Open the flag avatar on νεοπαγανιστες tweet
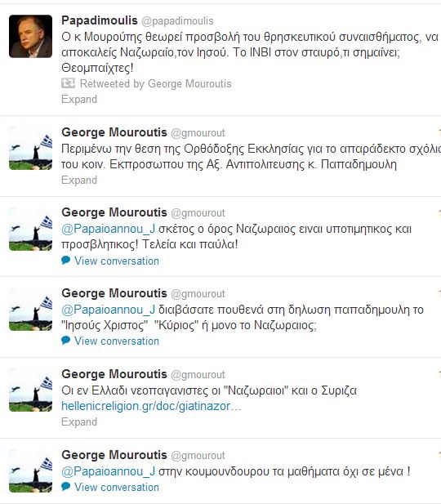Screen dimensions: 441x504 tap(30, 390)
